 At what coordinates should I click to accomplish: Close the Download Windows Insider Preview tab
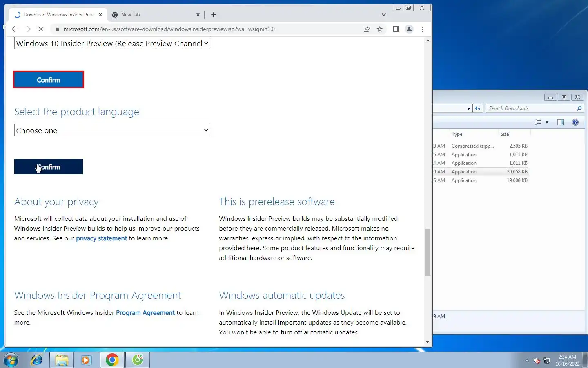click(x=100, y=15)
